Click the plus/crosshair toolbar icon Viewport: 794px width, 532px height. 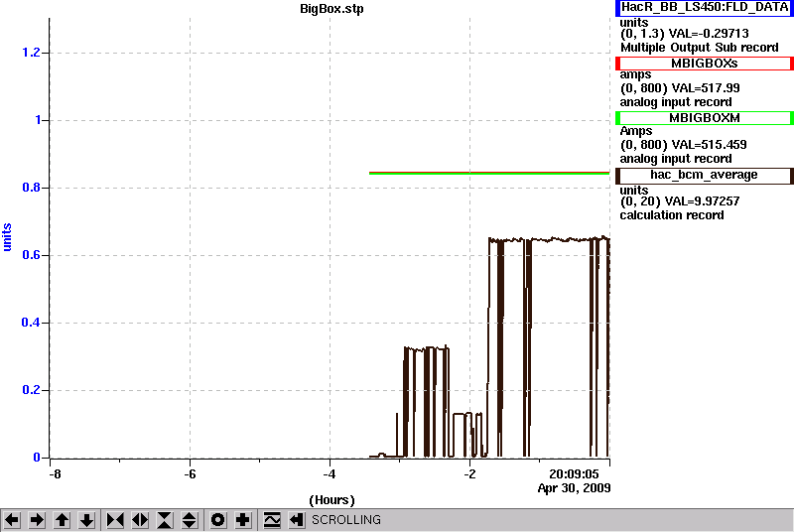coord(243,520)
